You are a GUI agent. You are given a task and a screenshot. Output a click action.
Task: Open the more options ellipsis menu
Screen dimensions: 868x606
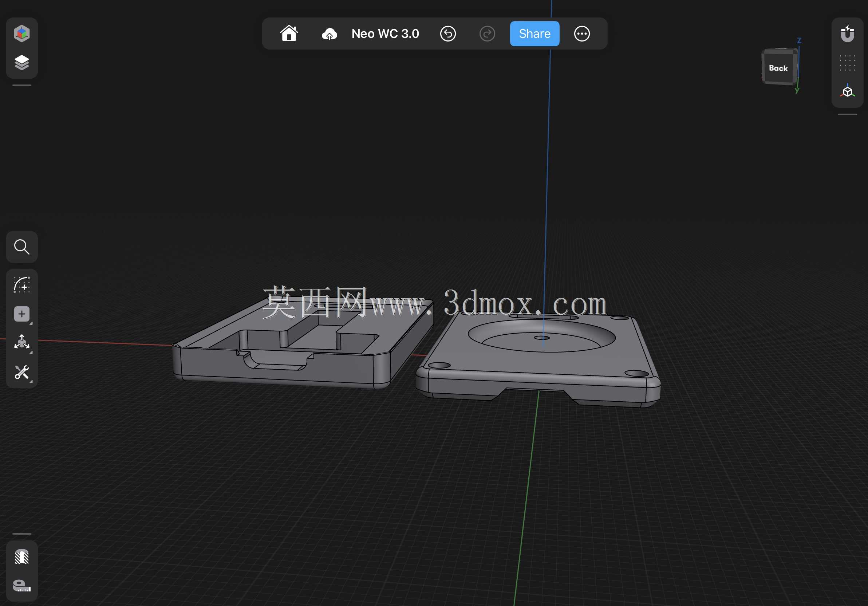[x=582, y=34]
